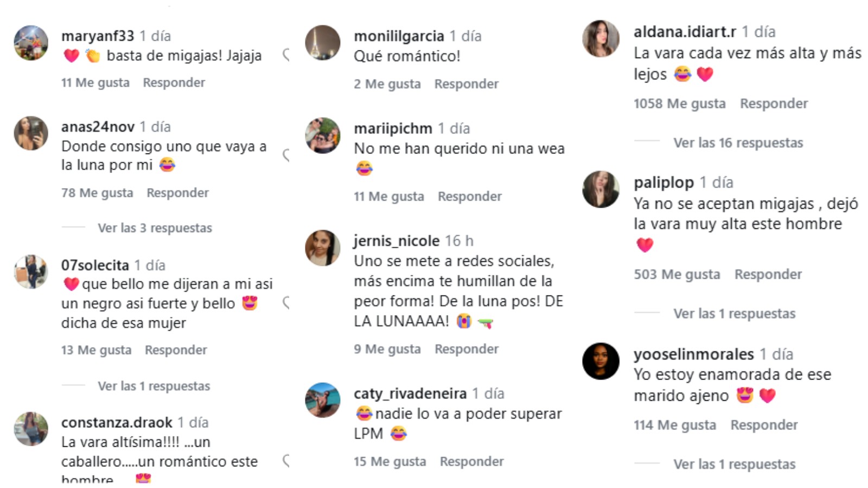The width and height of the screenshot is (868, 488).
Task: Open the 503 Me gusta list for paliplop
Action: (x=676, y=275)
